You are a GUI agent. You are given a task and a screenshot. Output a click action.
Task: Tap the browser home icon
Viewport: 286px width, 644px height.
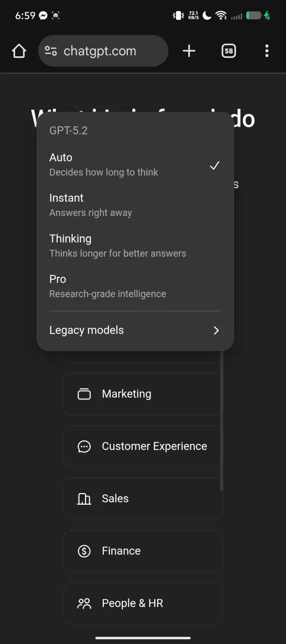click(19, 51)
